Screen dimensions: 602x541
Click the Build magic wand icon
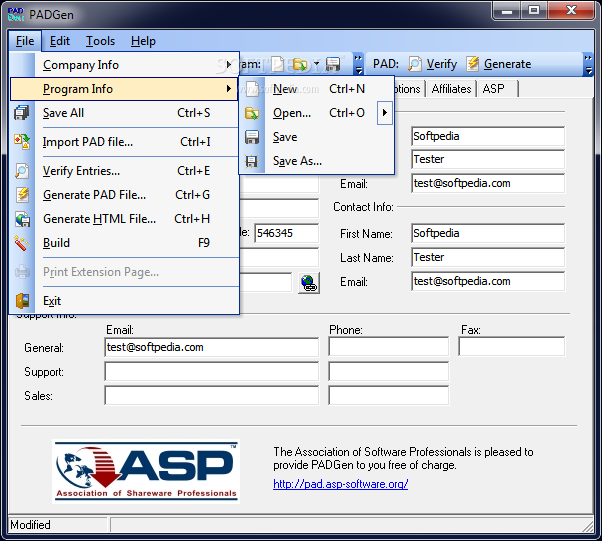[22, 243]
